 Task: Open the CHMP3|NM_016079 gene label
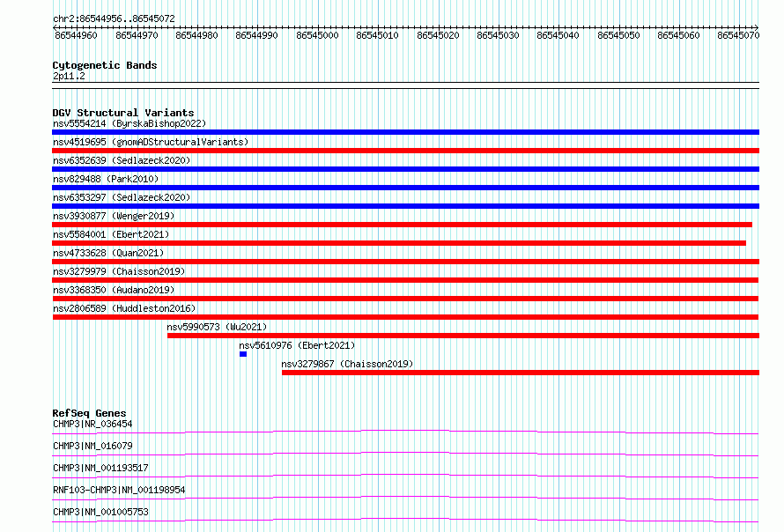(x=92, y=446)
